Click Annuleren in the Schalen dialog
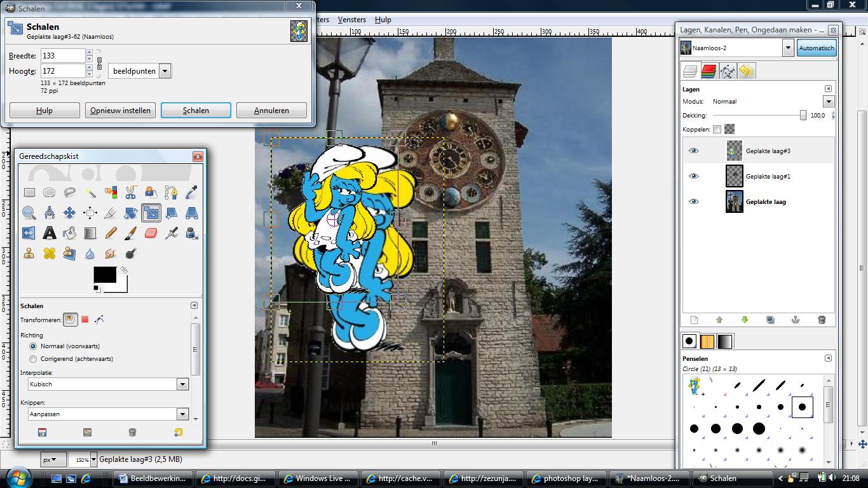The height and width of the screenshot is (488, 868). (271, 110)
